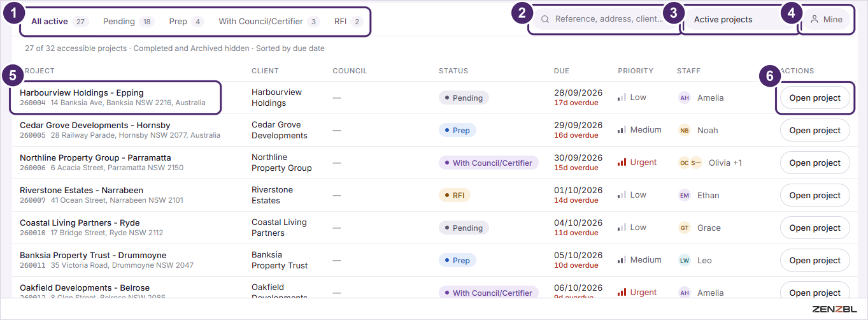Click the CLIENT column header
The height and width of the screenshot is (320, 868).
click(265, 71)
